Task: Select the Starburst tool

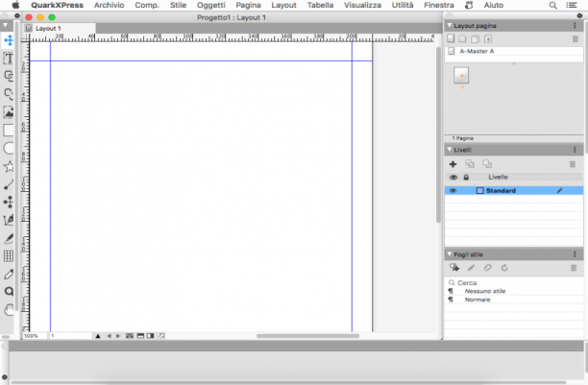Action: pyautogui.click(x=9, y=166)
